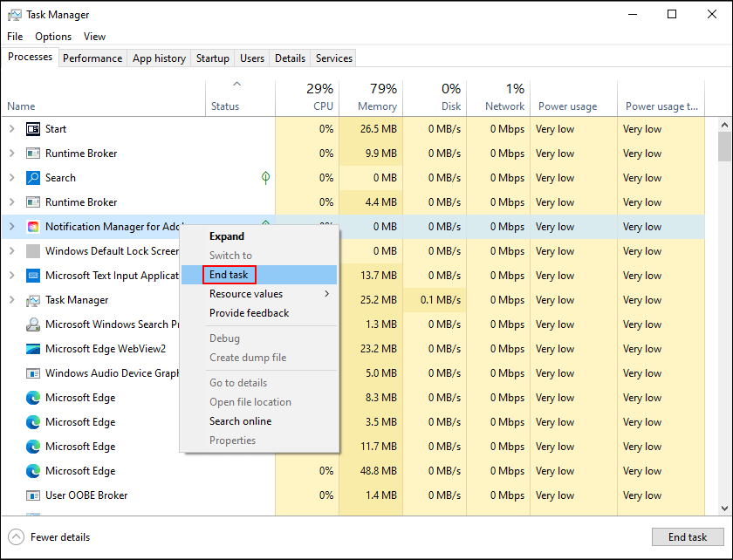
Task: Open the View menu
Action: (x=94, y=37)
